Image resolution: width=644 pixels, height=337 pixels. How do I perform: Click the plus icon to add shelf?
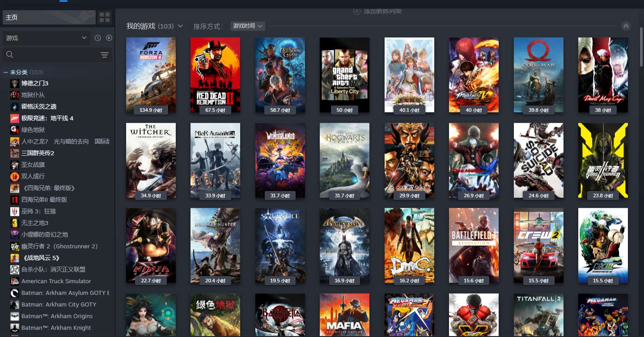tap(357, 11)
